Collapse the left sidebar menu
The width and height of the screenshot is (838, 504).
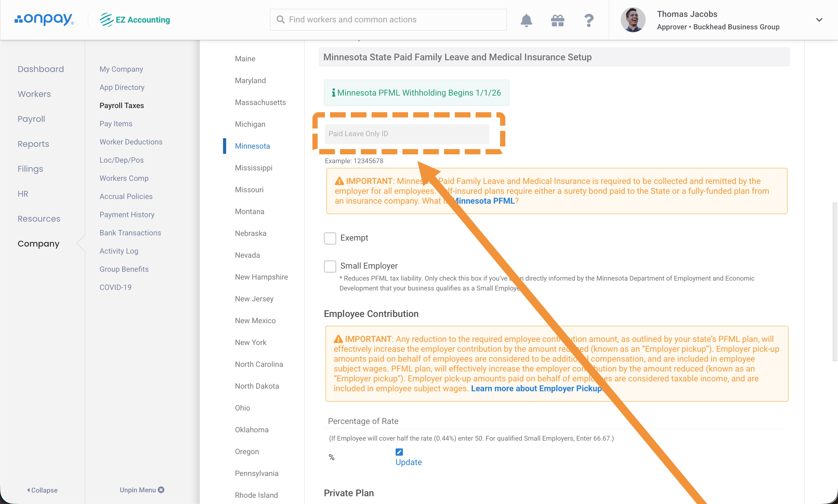[x=42, y=490]
